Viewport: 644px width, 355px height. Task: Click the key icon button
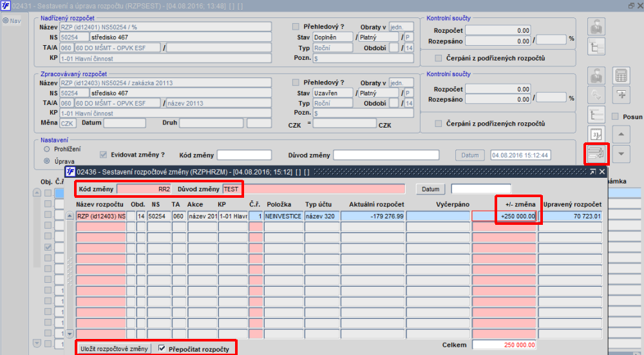[x=596, y=95]
